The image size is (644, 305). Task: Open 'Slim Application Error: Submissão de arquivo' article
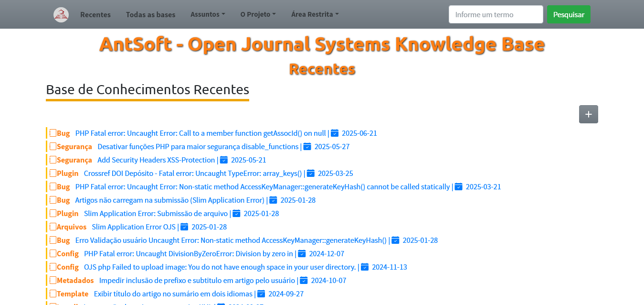156,213
